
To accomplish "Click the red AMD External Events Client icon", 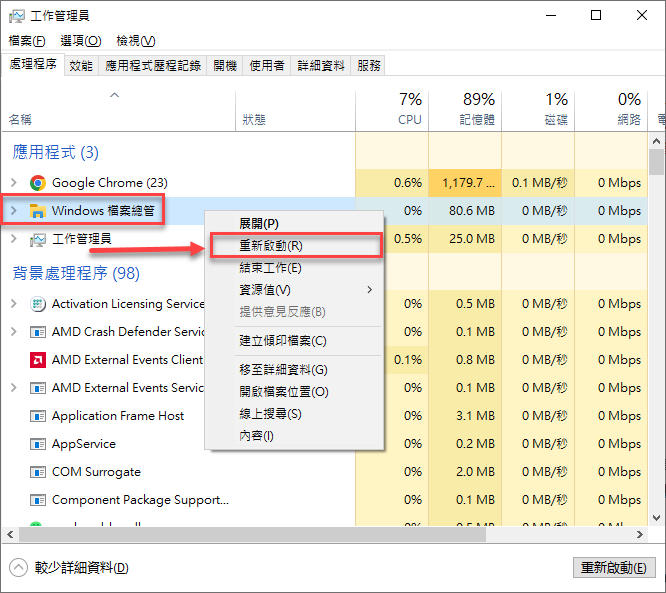I will [x=38, y=360].
